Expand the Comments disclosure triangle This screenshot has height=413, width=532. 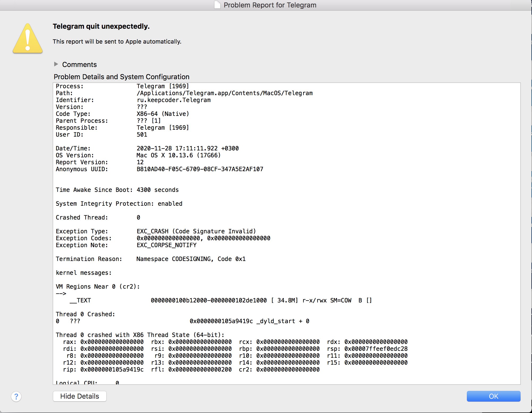coord(56,64)
